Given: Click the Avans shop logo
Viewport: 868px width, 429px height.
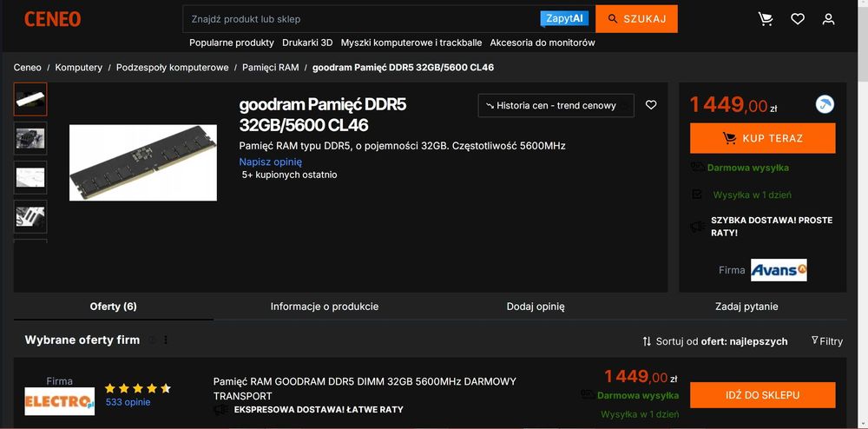Looking at the screenshot, I should click(x=779, y=270).
